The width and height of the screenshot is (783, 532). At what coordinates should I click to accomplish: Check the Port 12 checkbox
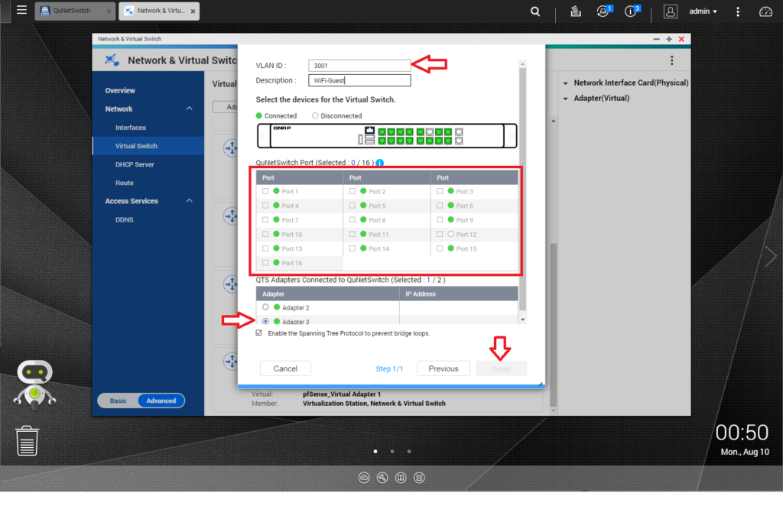(440, 234)
